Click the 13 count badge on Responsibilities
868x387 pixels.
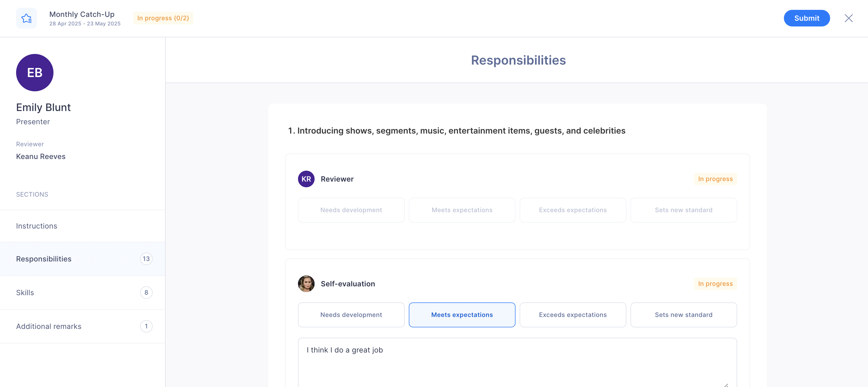pyautogui.click(x=146, y=259)
